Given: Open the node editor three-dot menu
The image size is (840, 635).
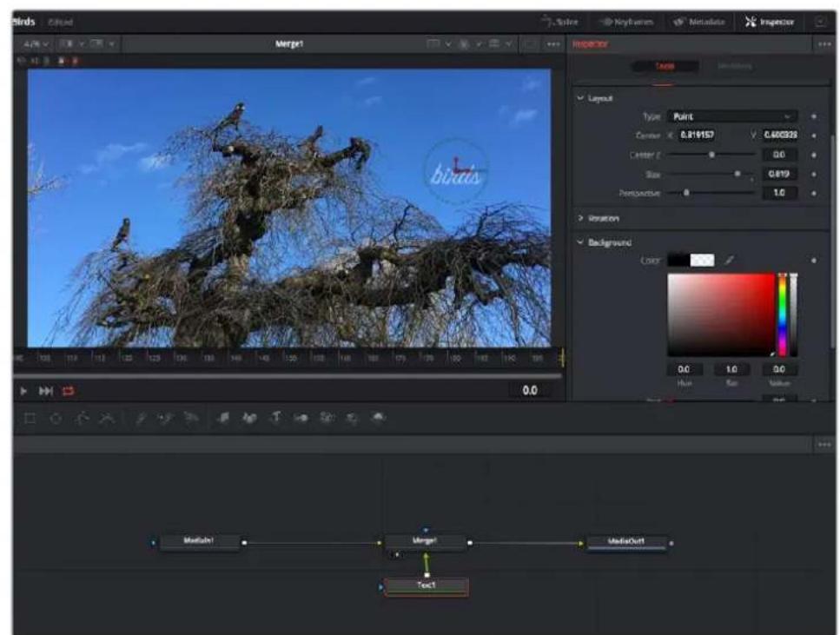Looking at the screenshot, I should coord(823,445).
